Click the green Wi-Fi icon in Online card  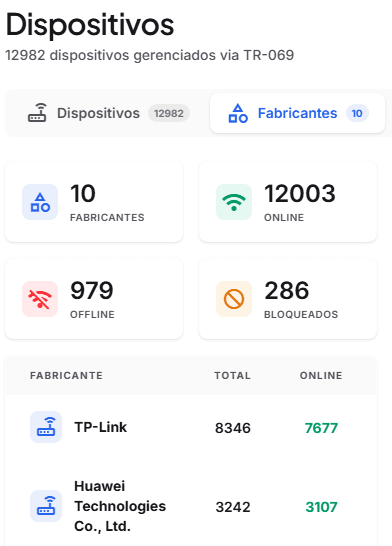pyautogui.click(x=234, y=202)
